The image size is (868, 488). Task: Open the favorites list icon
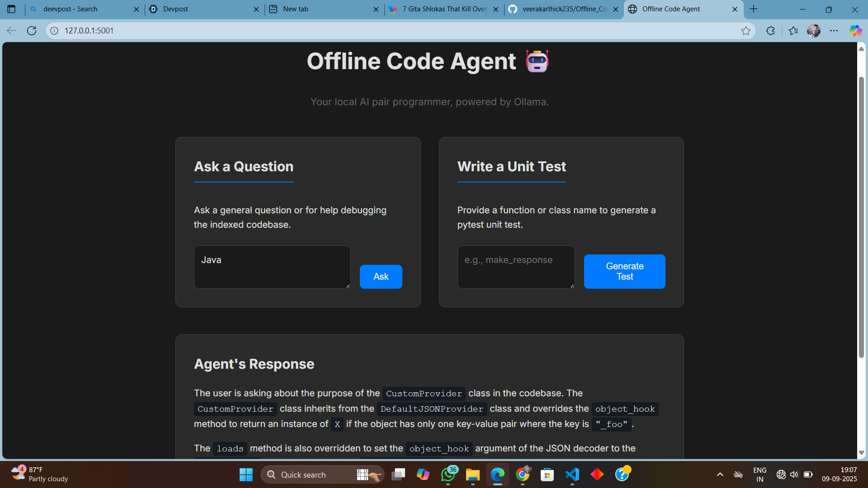click(793, 31)
